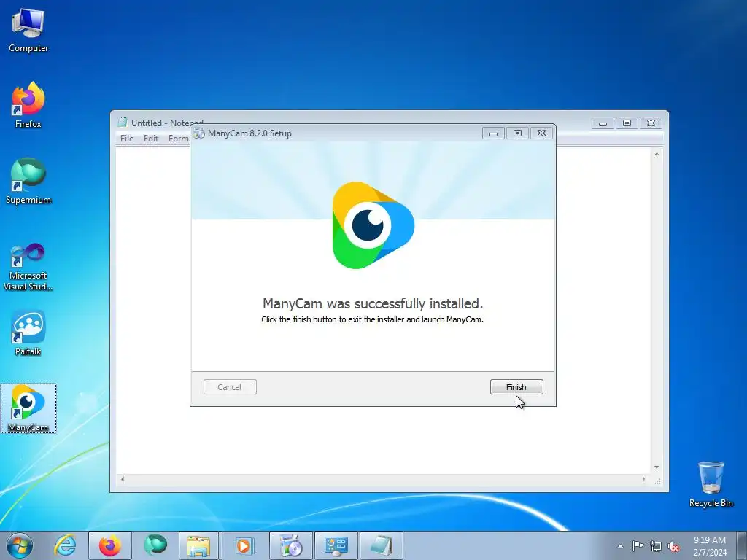
Task: Open the Action Center flag icon
Action: (638, 546)
